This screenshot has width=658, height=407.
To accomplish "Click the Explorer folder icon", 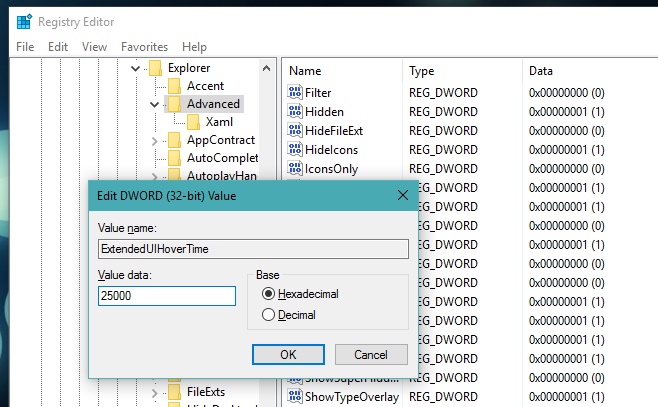I will (x=155, y=68).
